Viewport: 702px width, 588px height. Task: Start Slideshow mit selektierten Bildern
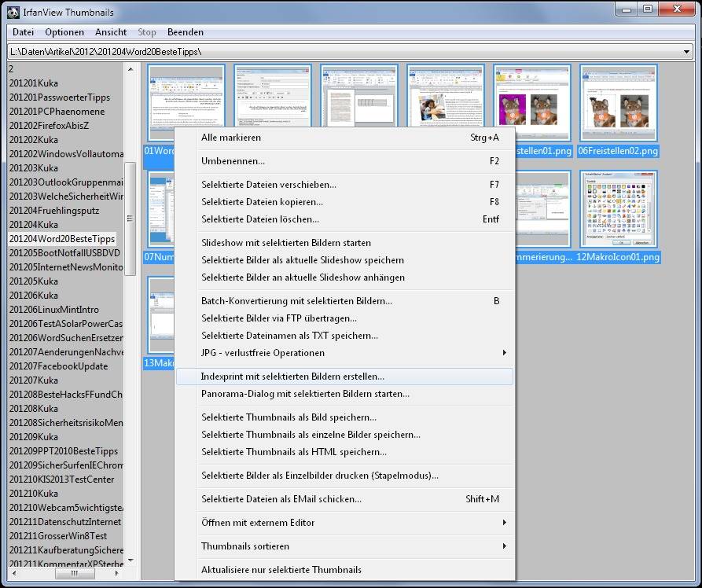(345, 243)
